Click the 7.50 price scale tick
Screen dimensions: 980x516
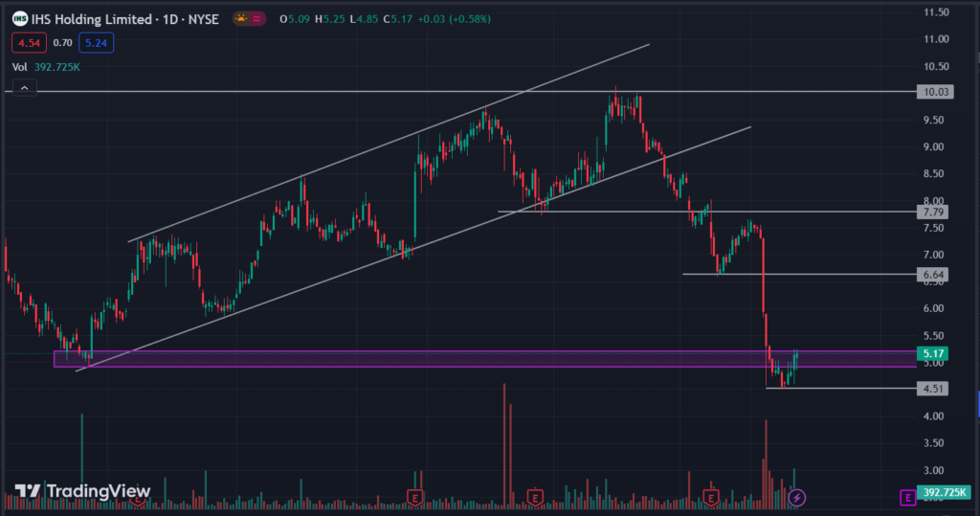tap(933, 228)
